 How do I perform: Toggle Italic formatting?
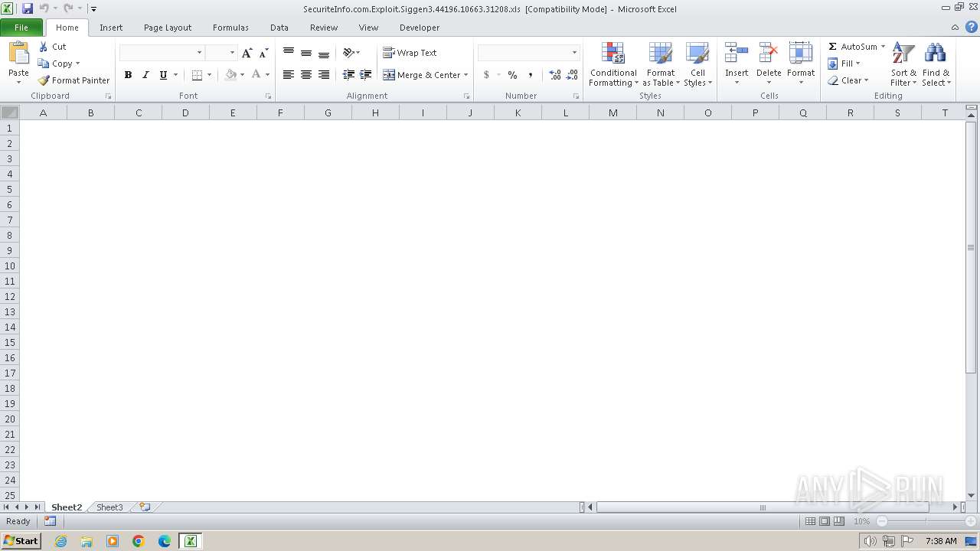click(145, 75)
